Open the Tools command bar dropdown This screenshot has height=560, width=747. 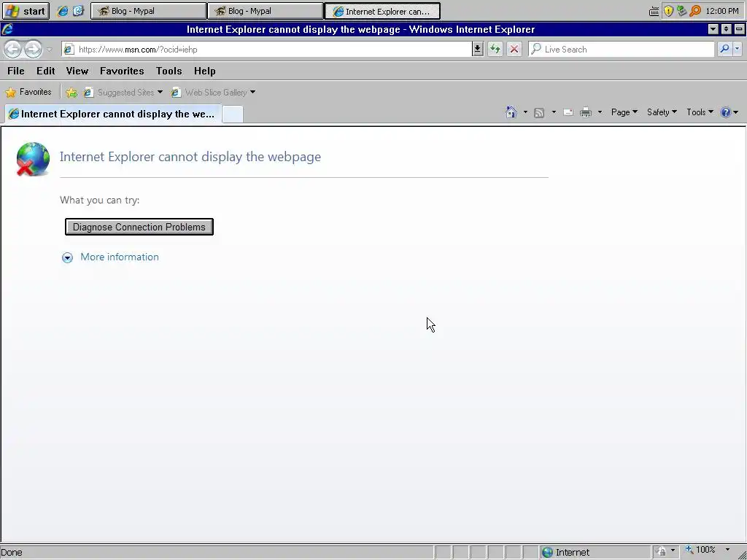click(x=700, y=112)
